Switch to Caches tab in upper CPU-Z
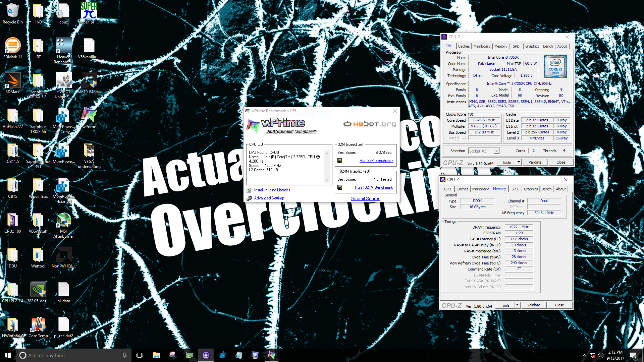The width and height of the screenshot is (644, 362). [x=464, y=46]
